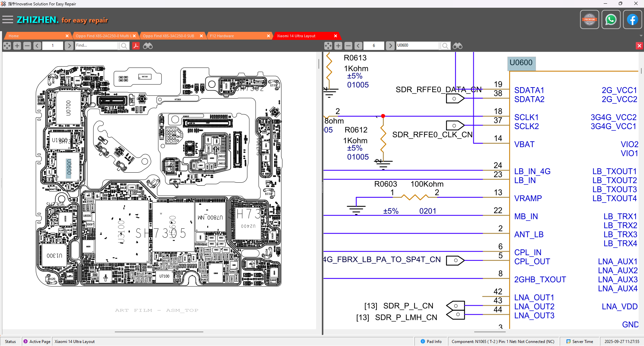Click the R0613 resistor label
The image size is (644, 346).
[x=355, y=58]
